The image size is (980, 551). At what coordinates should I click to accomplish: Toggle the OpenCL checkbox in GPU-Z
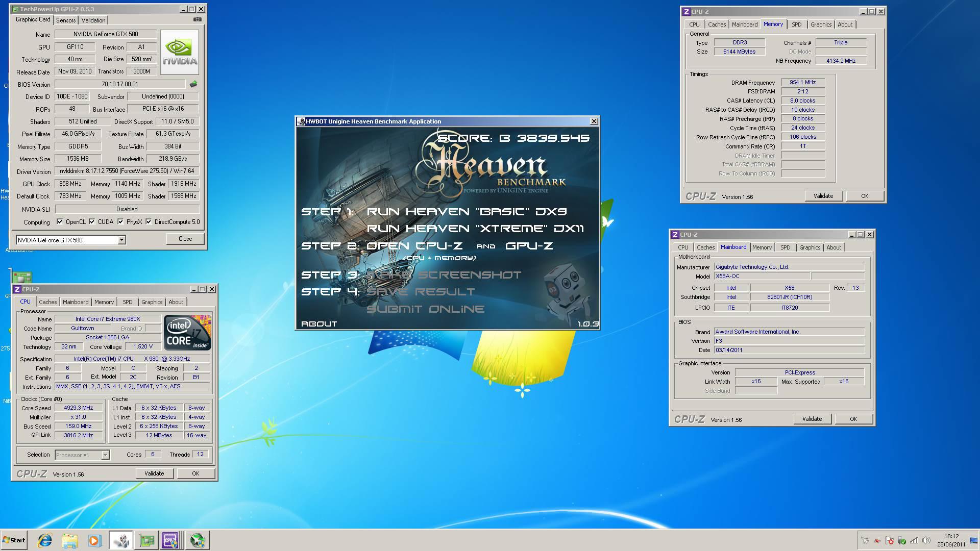(x=60, y=222)
